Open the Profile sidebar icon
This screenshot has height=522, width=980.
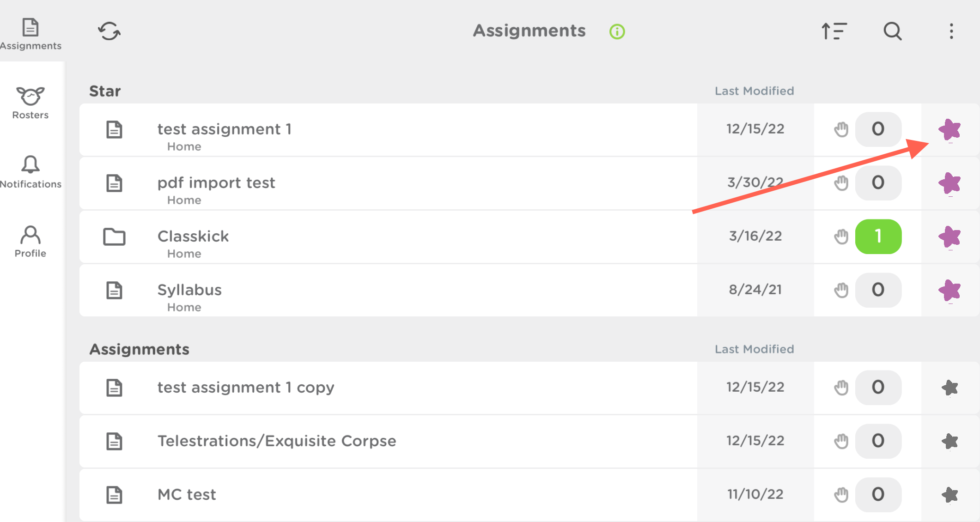point(30,236)
